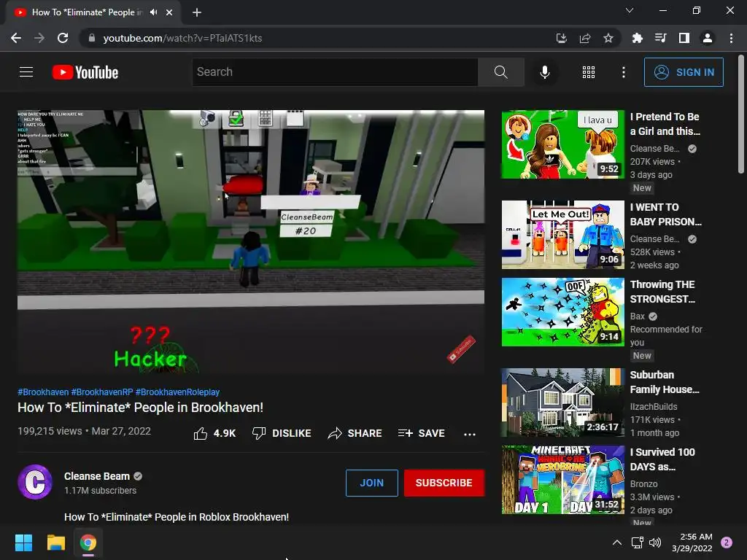Open the YouTube apps grid
Viewport: 747px width, 560px height.
pos(589,72)
